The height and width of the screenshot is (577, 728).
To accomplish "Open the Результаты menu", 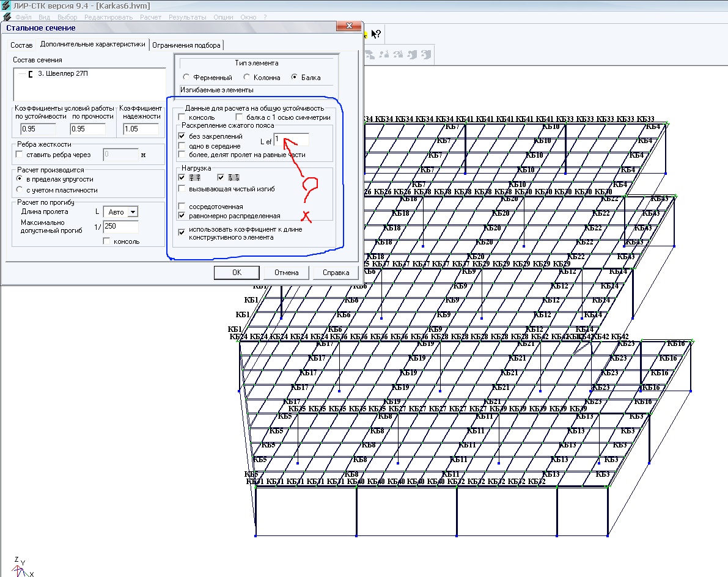I will 188,17.
